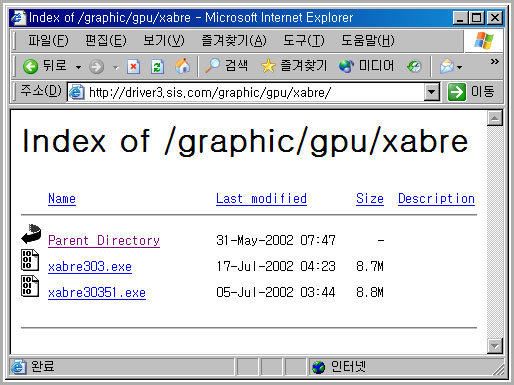Expand toolbar overflow chevron
Screen dimensions: 514x385
coord(495,61)
